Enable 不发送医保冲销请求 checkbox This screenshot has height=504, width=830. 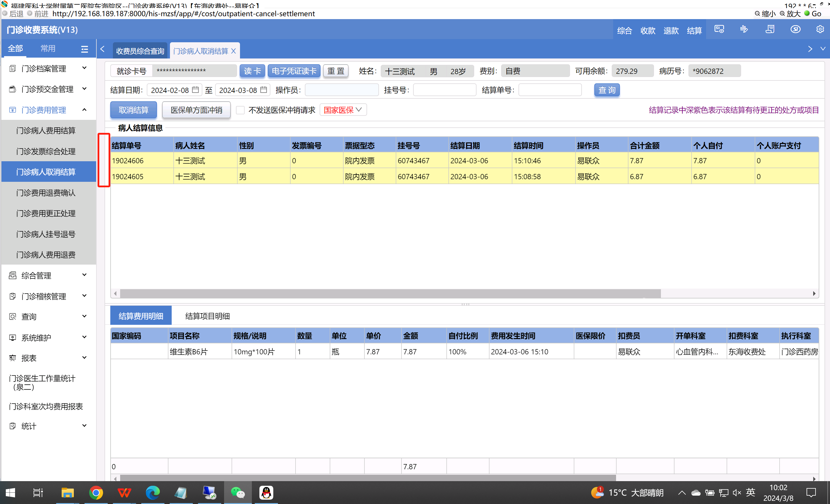click(240, 110)
